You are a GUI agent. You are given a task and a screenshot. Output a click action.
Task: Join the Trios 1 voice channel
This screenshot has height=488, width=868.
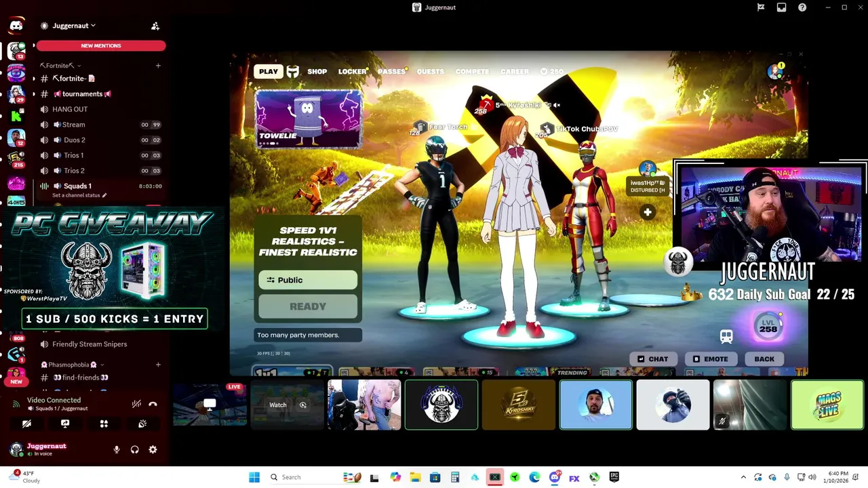(101, 155)
